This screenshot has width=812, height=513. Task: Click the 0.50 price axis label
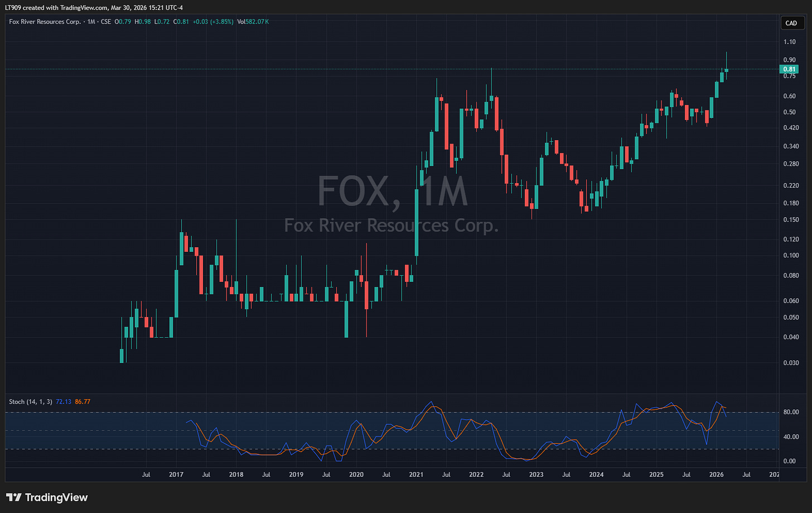click(790, 112)
